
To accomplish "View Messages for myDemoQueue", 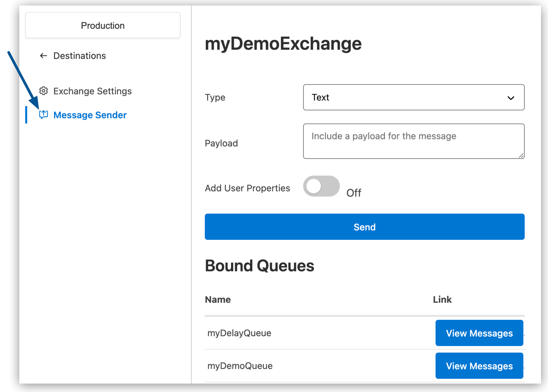I will [x=479, y=365].
